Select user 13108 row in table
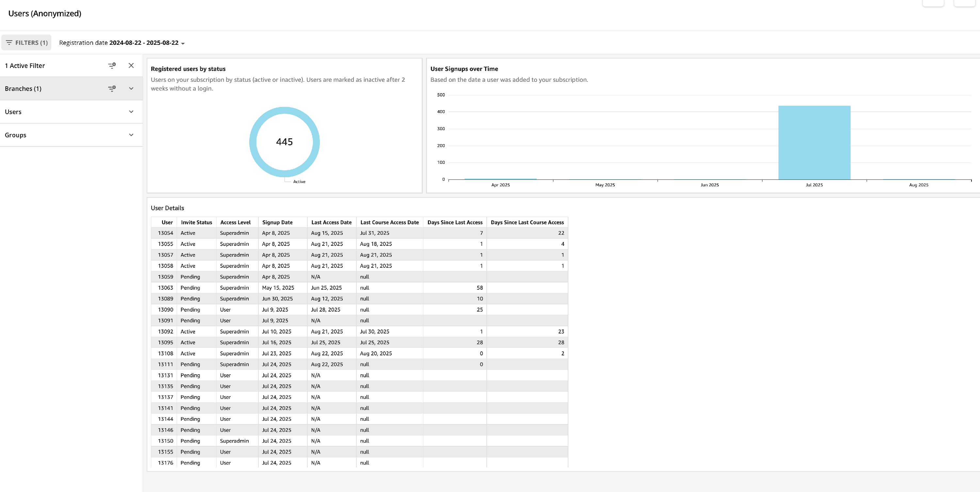This screenshot has width=980, height=492. [166, 353]
